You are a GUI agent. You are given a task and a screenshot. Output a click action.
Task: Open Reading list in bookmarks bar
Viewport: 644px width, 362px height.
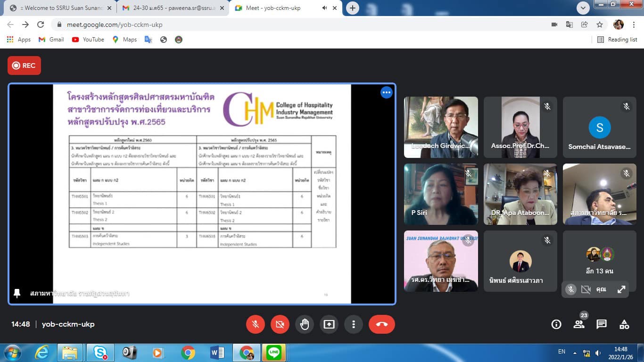click(617, 40)
